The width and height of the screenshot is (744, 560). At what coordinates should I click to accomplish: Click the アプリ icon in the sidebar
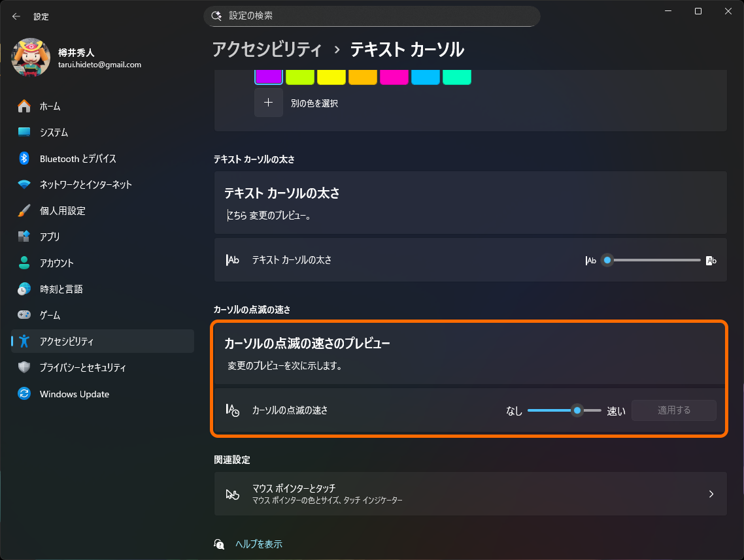[x=24, y=237]
